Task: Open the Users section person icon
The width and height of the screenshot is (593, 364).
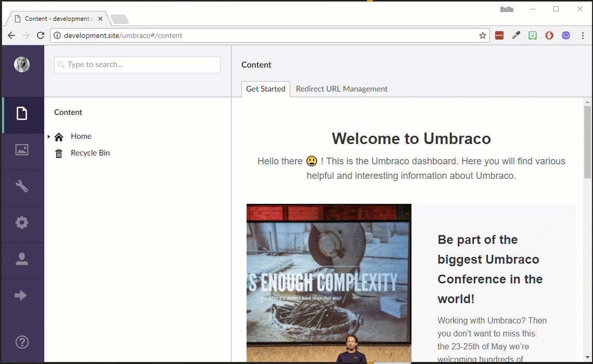Action: (x=22, y=259)
